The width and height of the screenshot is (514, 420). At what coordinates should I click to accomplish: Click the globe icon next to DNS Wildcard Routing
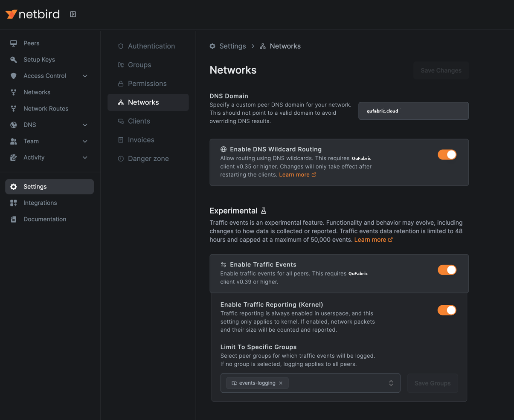224,149
